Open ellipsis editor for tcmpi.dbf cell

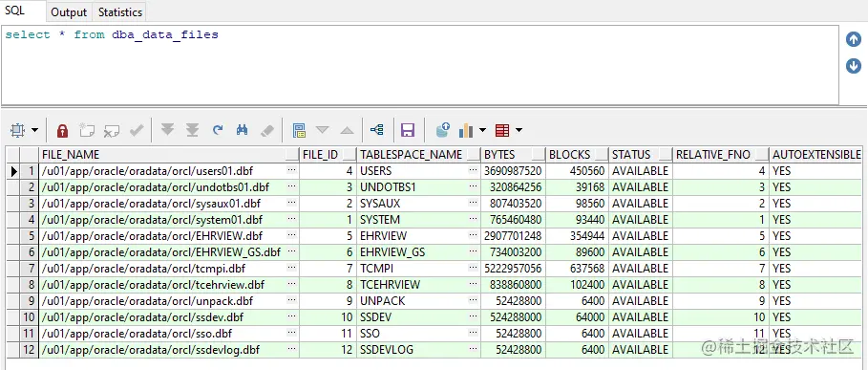point(292,268)
